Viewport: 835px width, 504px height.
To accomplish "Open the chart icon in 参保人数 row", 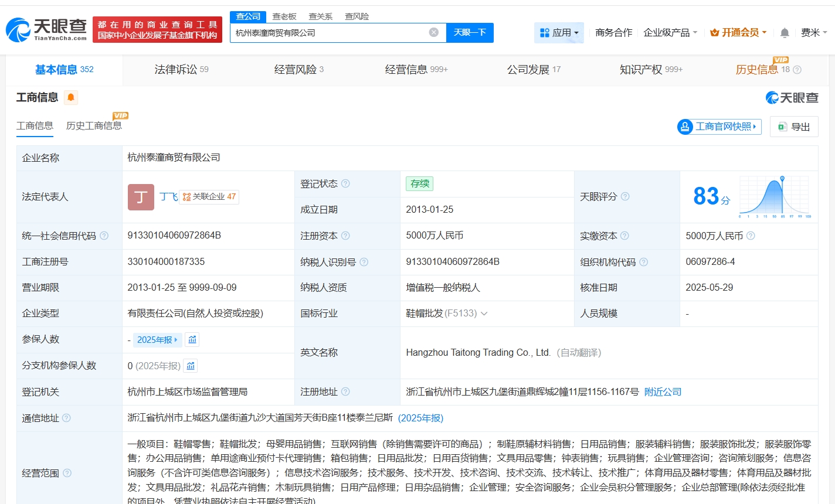I will click(x=192, y=339).
